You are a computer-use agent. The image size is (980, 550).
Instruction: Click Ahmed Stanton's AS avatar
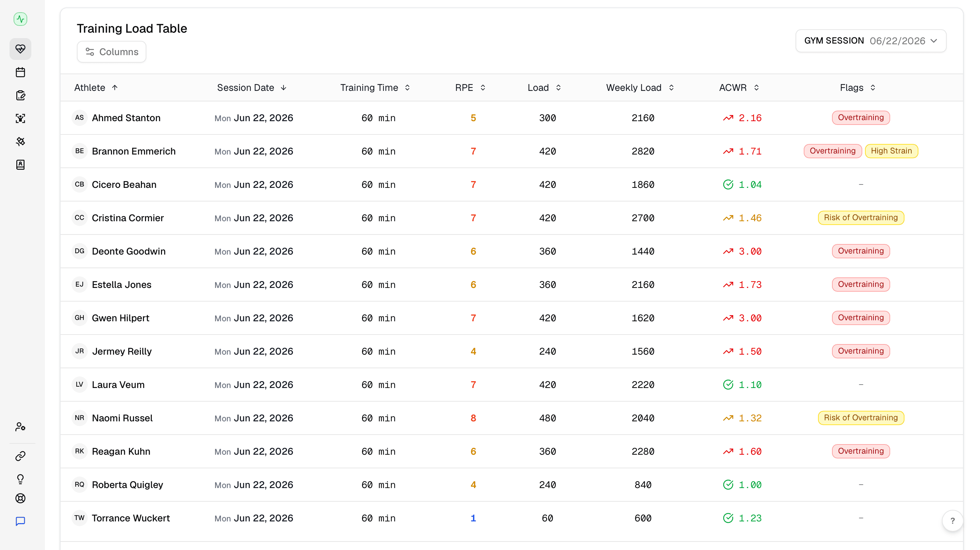click(x=79, y=118)
